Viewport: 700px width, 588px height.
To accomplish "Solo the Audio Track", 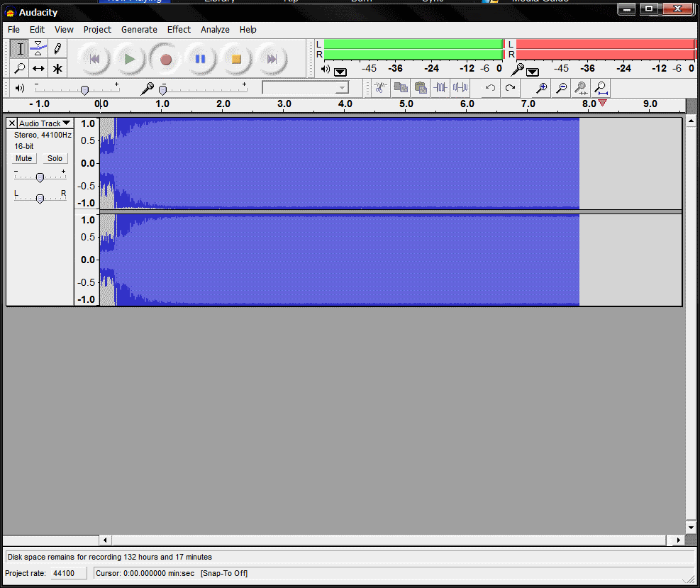I will pos(55,158).
